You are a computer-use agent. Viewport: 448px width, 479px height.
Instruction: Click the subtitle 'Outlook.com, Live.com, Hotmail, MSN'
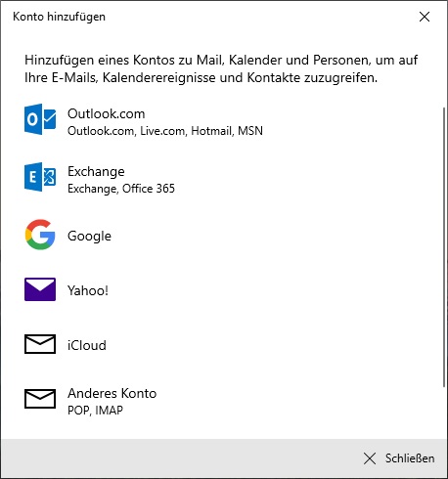165,131
